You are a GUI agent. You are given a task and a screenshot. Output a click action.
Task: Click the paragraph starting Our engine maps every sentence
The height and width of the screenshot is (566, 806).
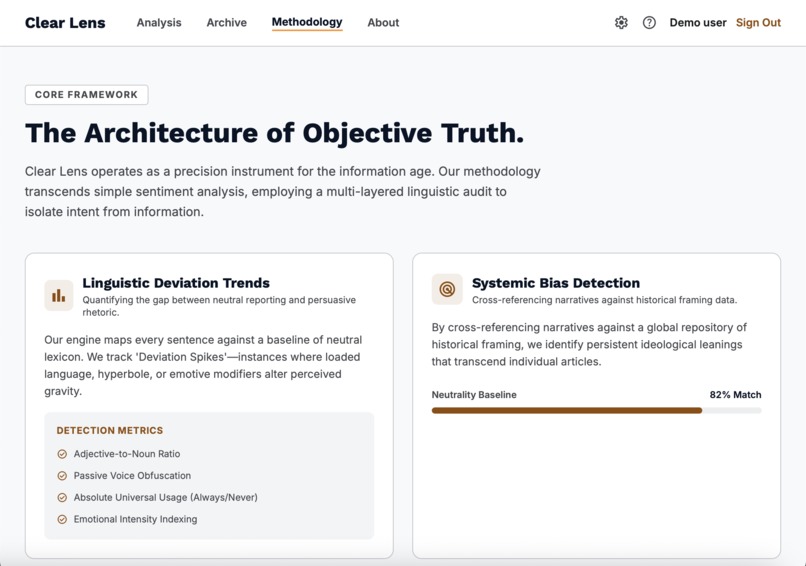203,366
